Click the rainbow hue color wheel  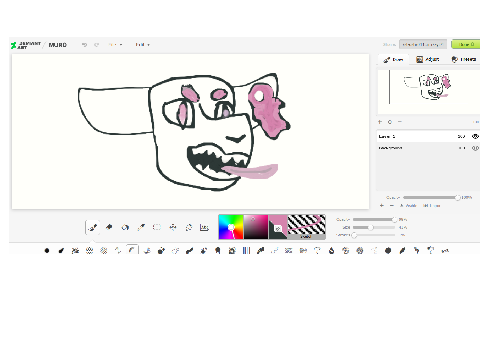231,227
